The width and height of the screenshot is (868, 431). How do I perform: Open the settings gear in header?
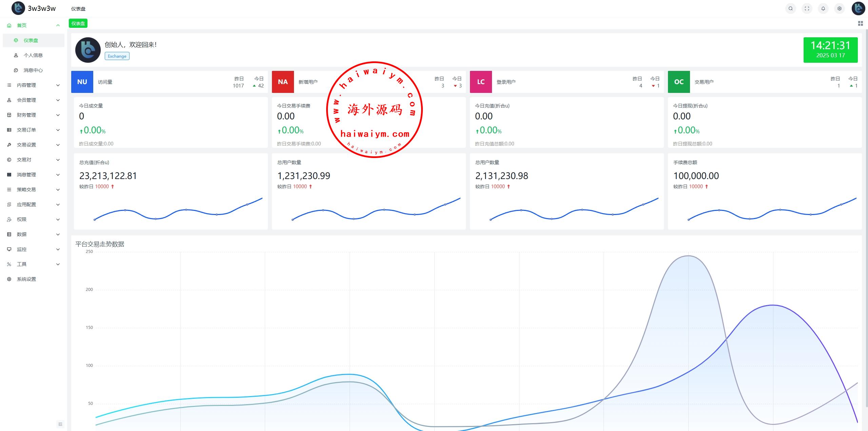839,8
